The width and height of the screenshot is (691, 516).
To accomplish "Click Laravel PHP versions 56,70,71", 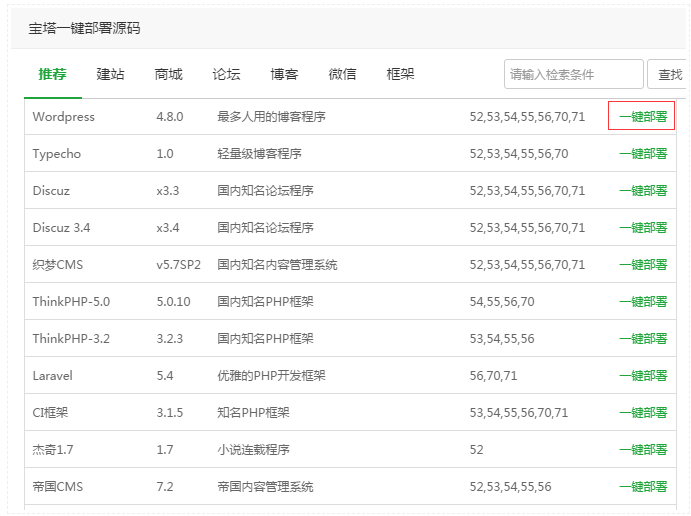I will [x=493, y=376].
